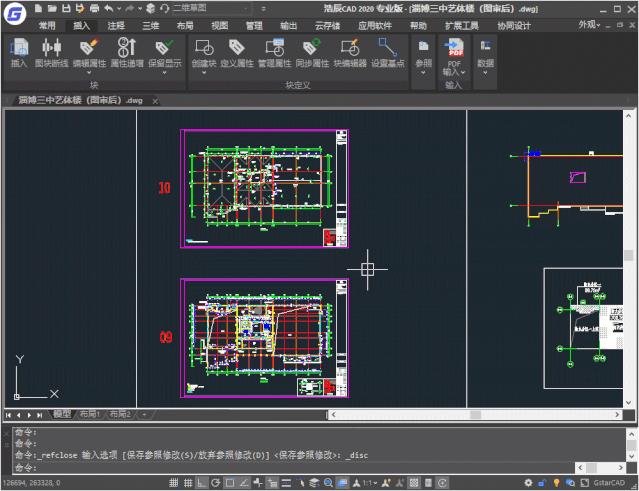Viewport: 639px width, 491px height.
Task: Toggle ortho mode in status bar
Action: pyautogui.click(x=201, y=483)
